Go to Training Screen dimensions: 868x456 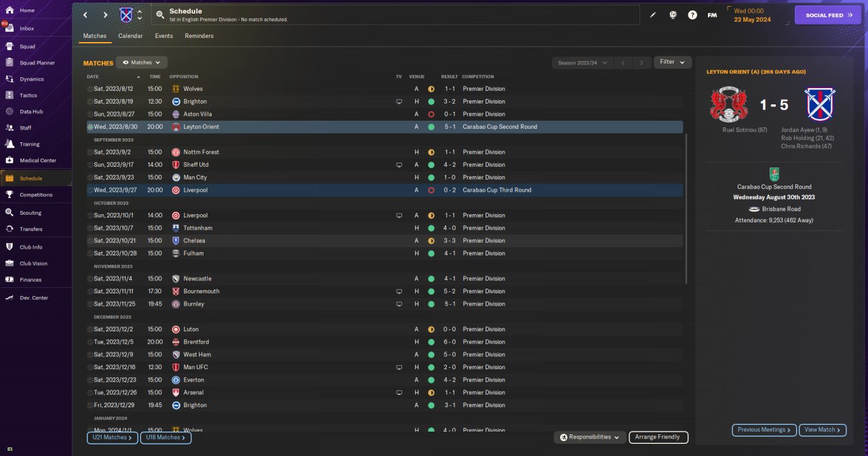tap(29, 144)
